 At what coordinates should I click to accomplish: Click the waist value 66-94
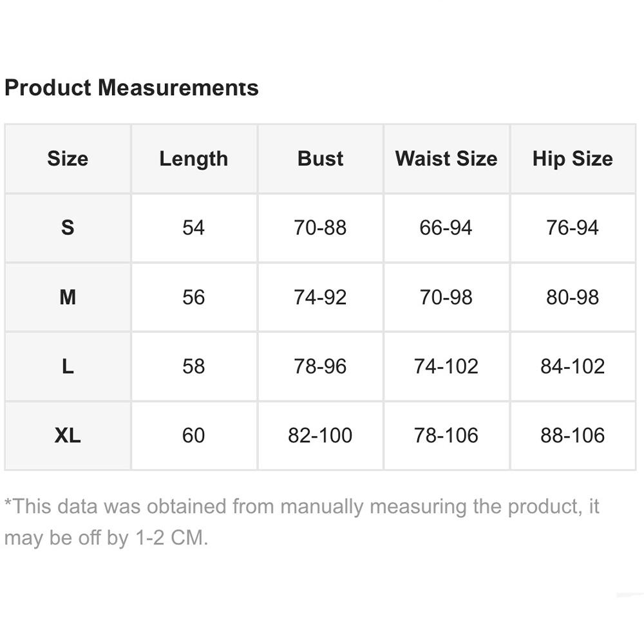click(x=446, y=227)
